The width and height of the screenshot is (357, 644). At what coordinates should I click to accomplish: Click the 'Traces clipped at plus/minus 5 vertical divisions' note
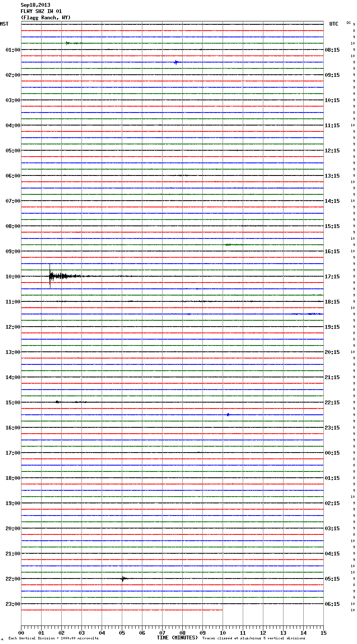coord(254,639)
